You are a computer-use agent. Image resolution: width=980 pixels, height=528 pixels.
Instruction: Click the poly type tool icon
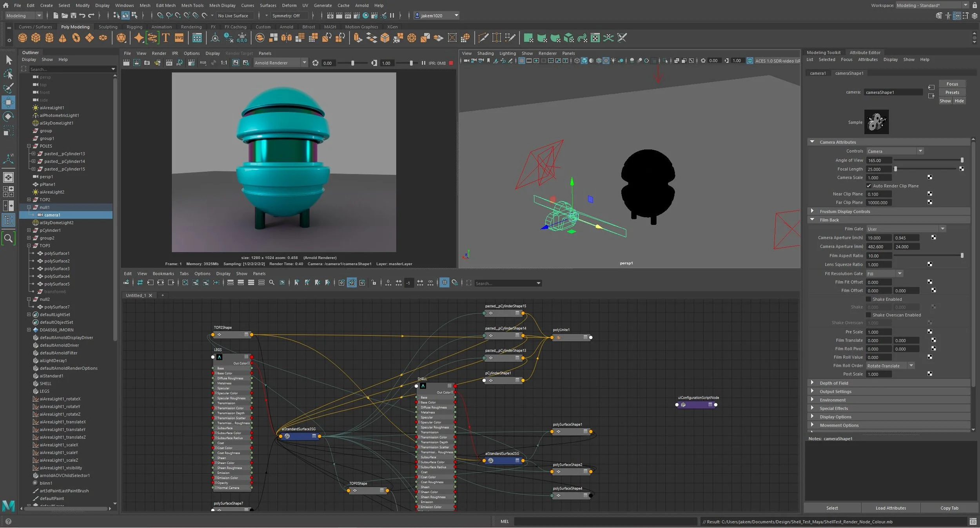click(166, 38)
